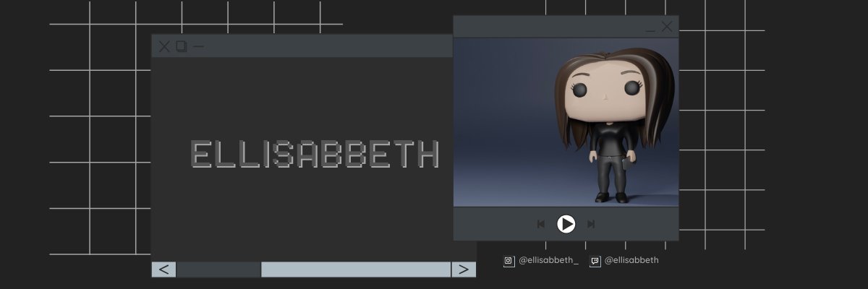Image resolution: width=868 pixels, height=289 pixels.
Task: Click the light scrollbar track area
Action: [356, 269]
